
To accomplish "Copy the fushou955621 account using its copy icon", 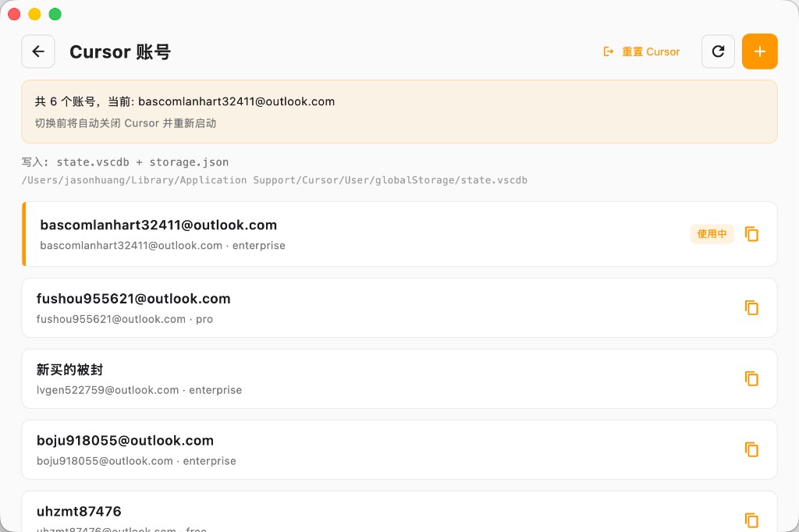I will (x=751, y=308).
